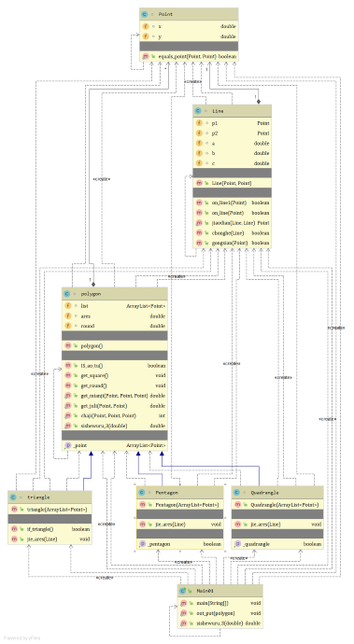The width and height of the screenshot is (354, 644).
Task: Click the if_triangle() method row
Action: (x=50, y=529)
